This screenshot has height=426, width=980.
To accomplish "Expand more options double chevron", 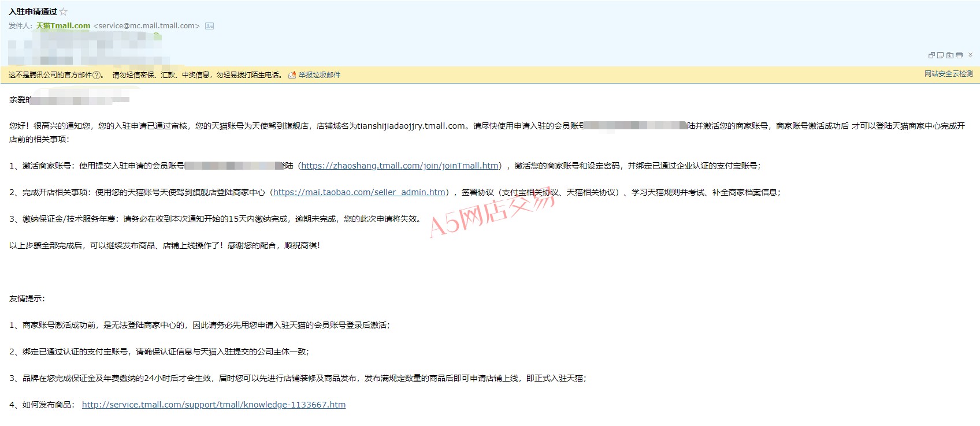I will click(970, 55).
